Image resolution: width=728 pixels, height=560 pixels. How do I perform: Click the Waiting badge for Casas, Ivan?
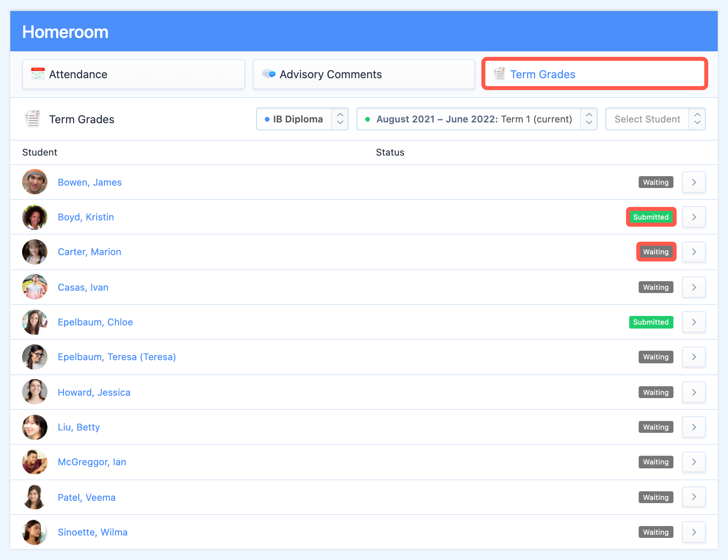coord(656,287)
